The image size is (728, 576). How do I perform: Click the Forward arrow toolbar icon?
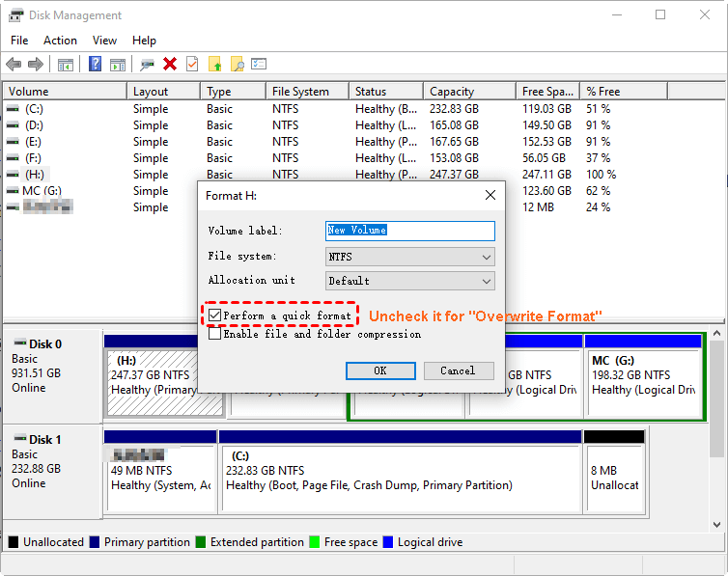[36, 65]
